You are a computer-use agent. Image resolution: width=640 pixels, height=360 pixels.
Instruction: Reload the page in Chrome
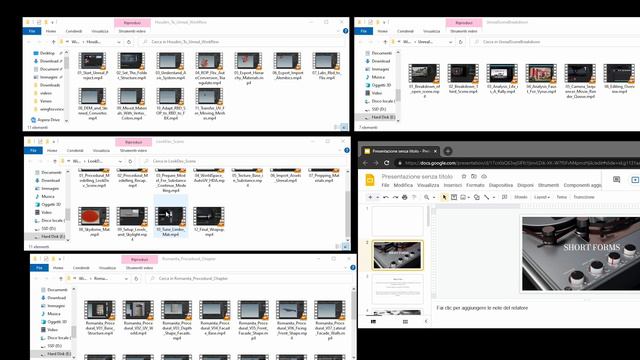387,163
